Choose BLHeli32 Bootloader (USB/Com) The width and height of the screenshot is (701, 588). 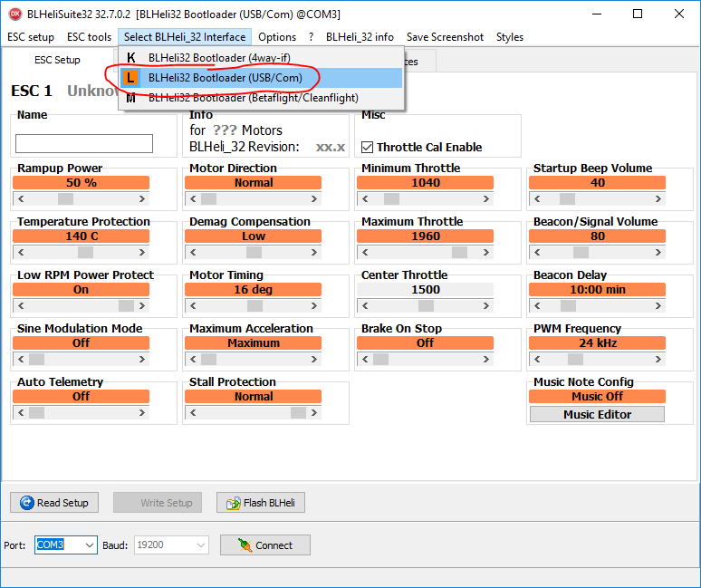point(261,78)
